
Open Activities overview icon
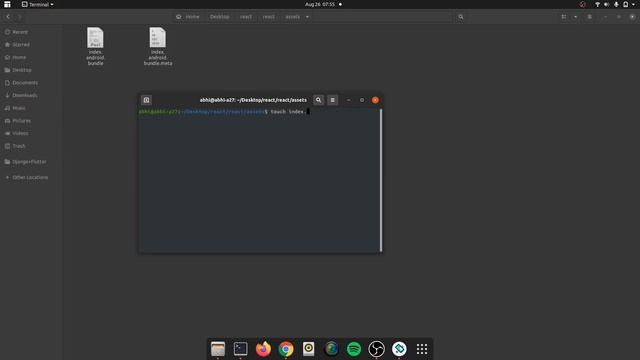(x=7, y=4)
